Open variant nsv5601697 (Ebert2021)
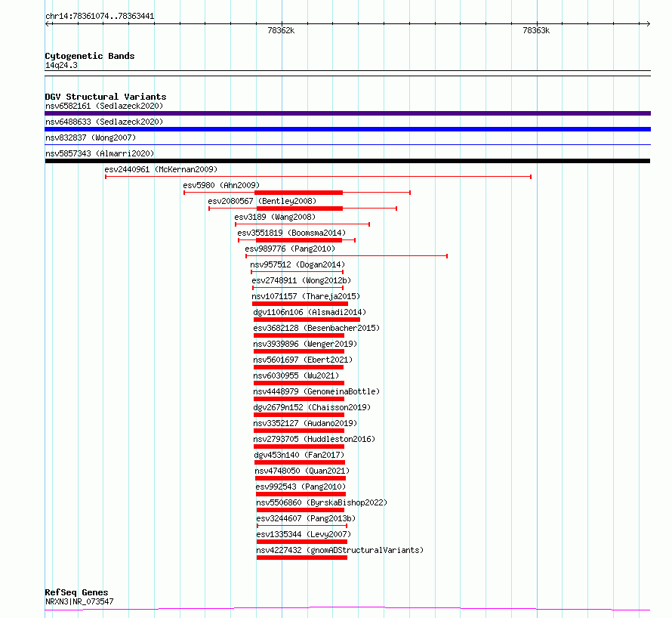This screenshot has width=672, height=618. [303, 360]
